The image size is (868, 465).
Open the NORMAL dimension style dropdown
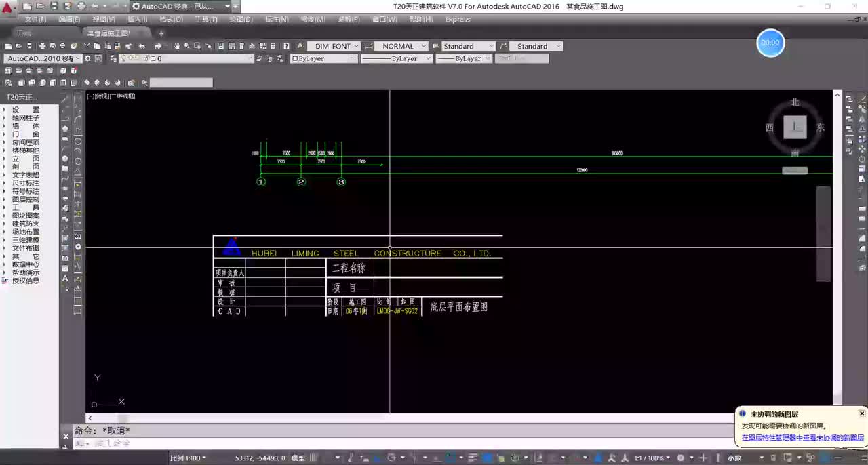pos(401,46)
